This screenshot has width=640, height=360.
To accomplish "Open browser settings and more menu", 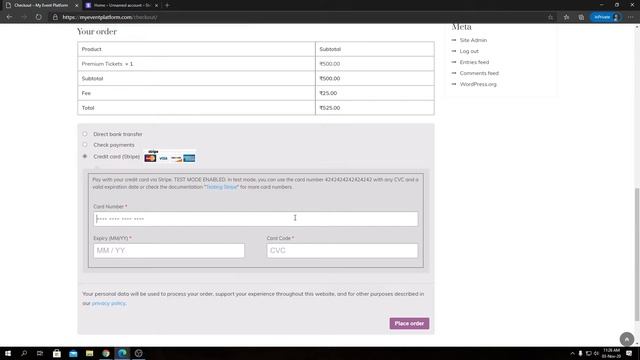I will click(x=631, y=17).
